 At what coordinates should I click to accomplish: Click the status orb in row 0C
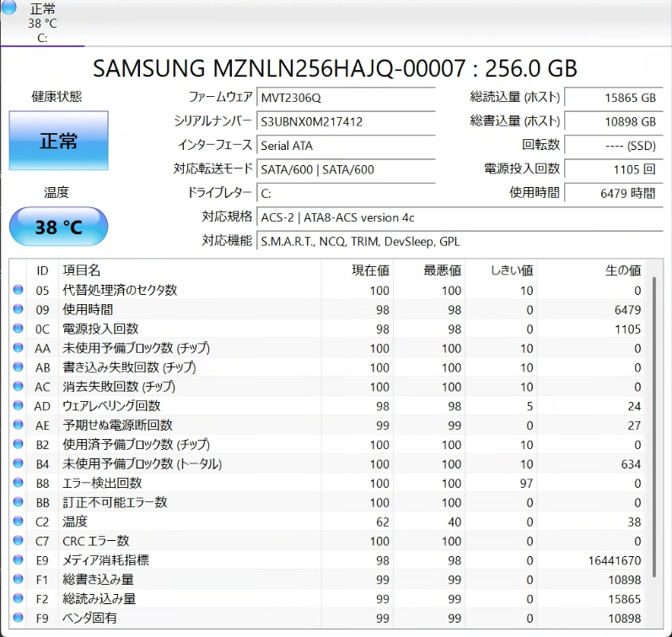18,328
